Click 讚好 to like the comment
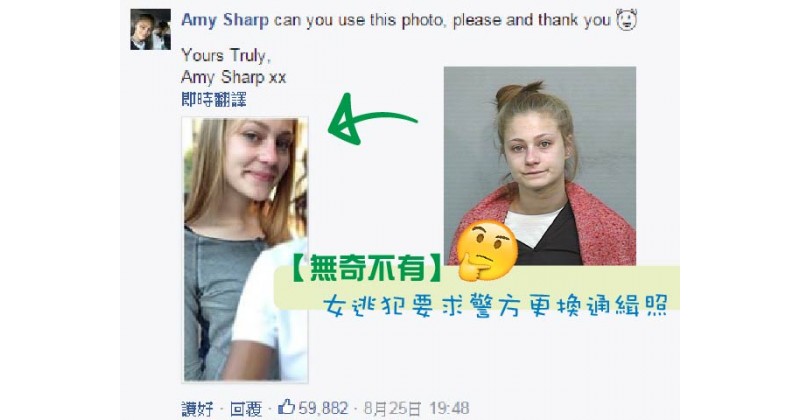Viewport: 800px width, 420px height. (x=197, y=408)
